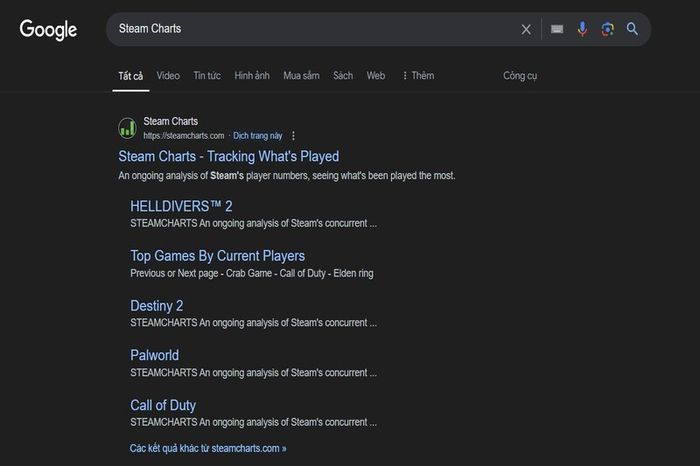Clear the search box with the X icon
Screen dimensions: 700x466
(x=526, y=29)
